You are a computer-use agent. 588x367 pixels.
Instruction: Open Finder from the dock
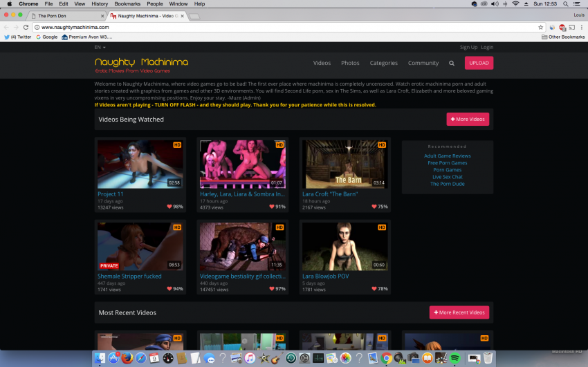(100, 358)
